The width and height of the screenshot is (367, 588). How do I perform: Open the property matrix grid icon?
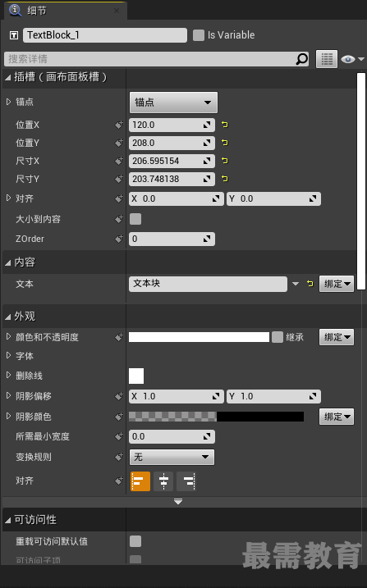327,59
